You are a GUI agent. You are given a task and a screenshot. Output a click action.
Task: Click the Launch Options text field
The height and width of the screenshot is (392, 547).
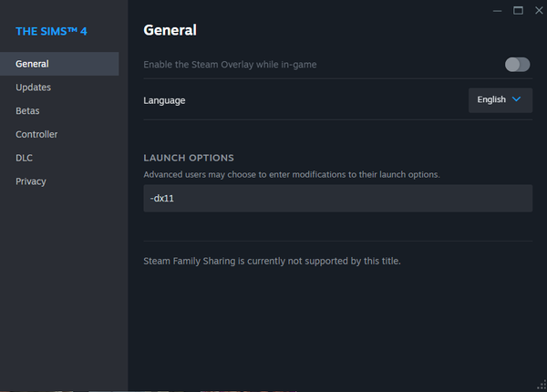337,198
